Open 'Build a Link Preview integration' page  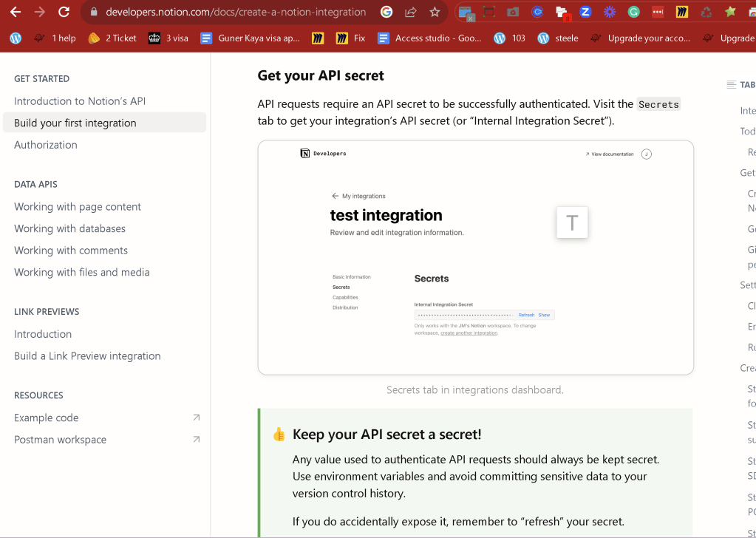pos(87,356)
